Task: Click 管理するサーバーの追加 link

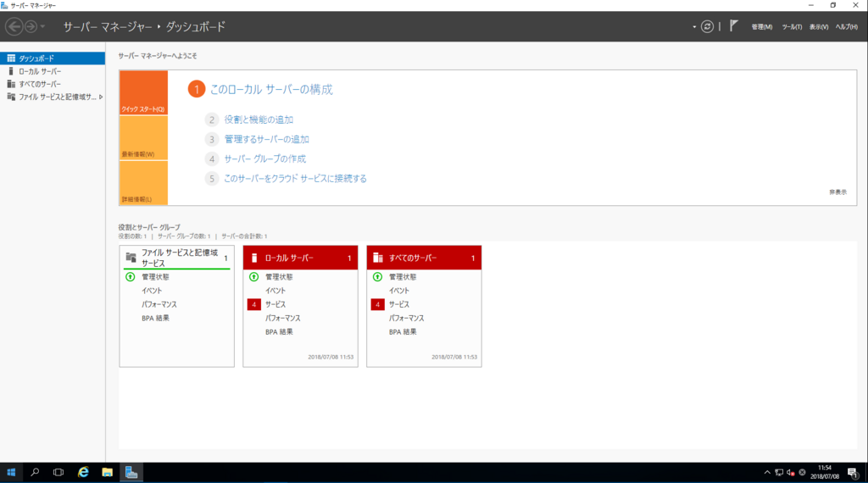Action: tap(266, 140)
